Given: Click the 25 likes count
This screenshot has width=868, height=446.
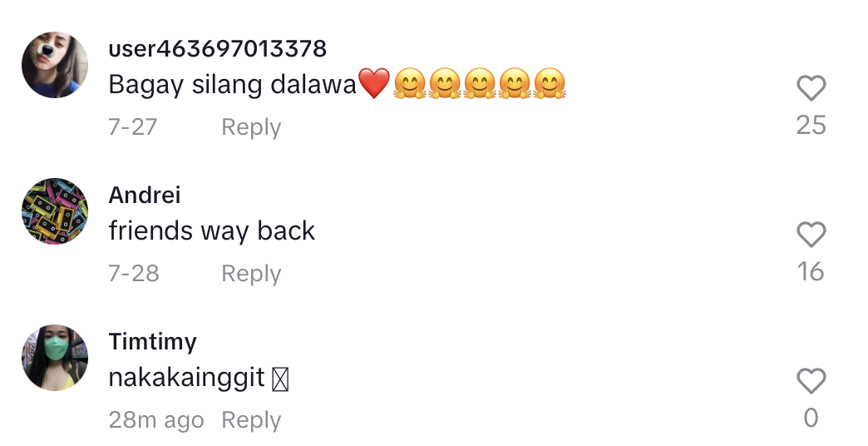Looking at the screenshot, I should [811, 125].
